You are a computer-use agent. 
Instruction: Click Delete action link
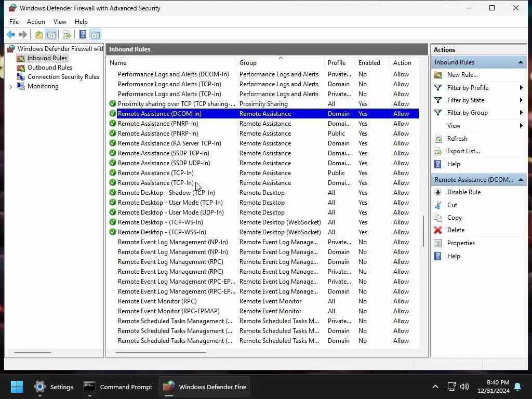pos(456,230)
